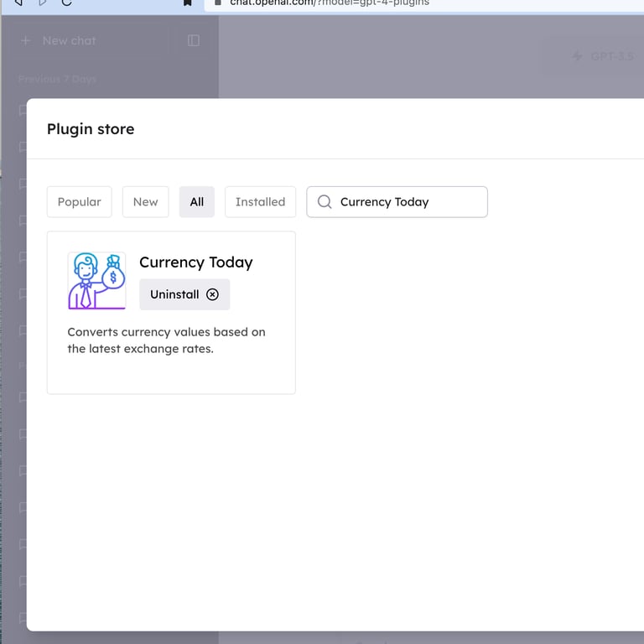Click the bookmark icon in toolbar
The height and width of the screenshot is (644, 644).
pos(188,3)
